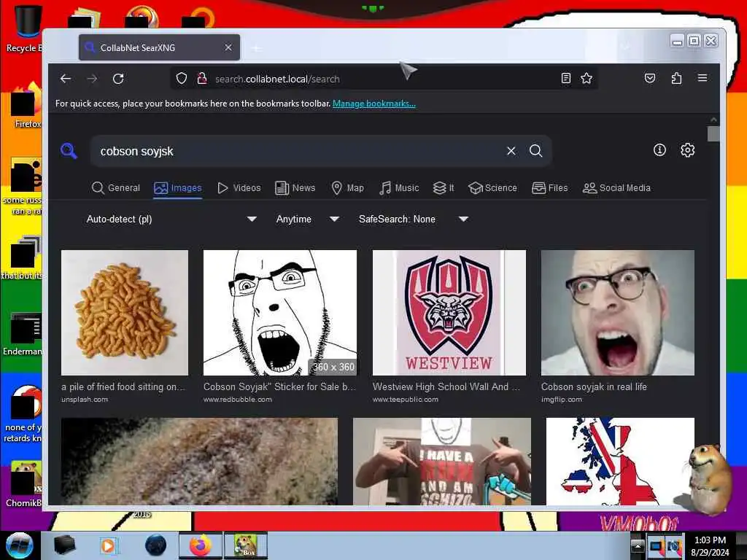The image size is (747, 560).
Task: Select the Enderman desktop icon
Action: (23, 334)
